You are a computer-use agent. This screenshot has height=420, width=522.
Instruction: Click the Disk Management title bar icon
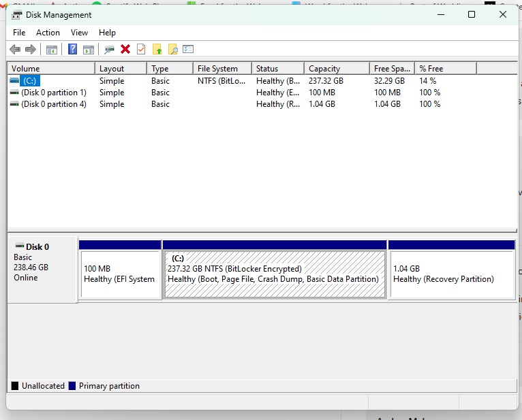[x=16, y=15]
